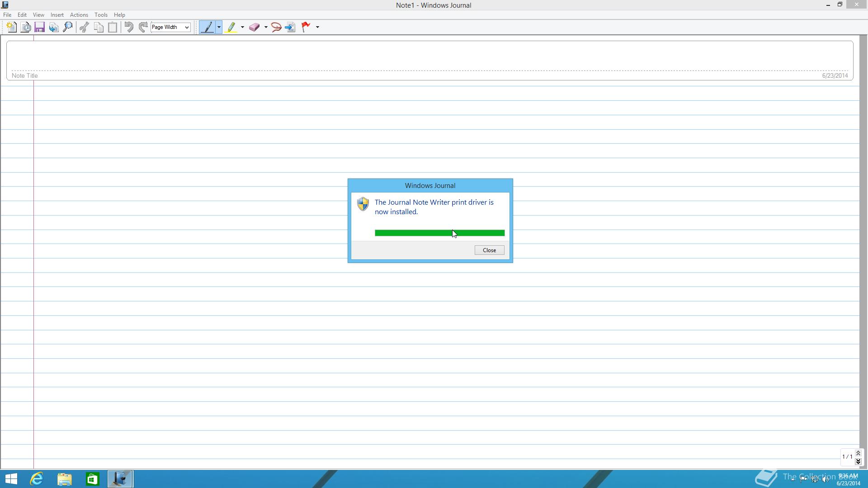Viewport: 868px width, 488px height.
Task: Expand the Eraser options dropdown arrow
Action: point(266,27)
